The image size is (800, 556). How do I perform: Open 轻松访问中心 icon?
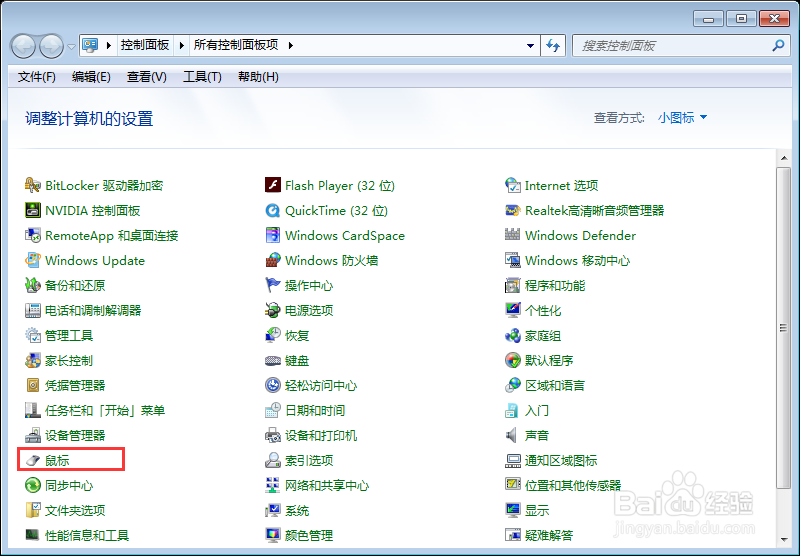tap(273, 385)
